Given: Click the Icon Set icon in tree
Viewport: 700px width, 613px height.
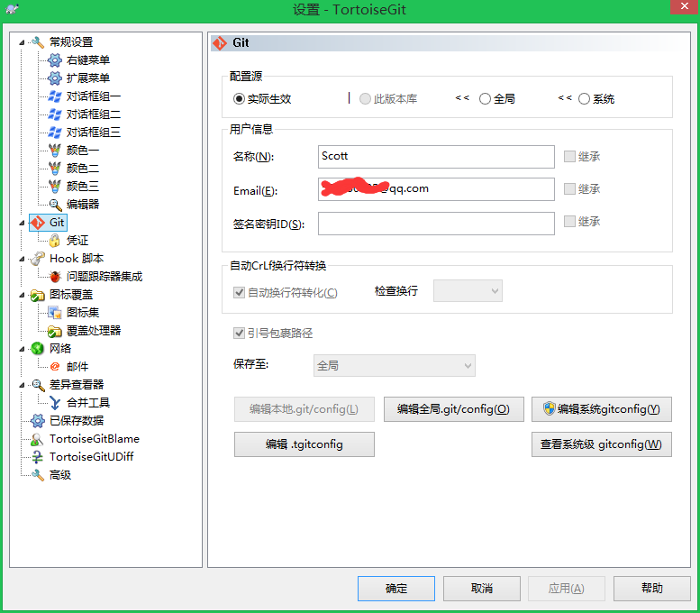Looking at the screenshot, I should point(55,313).
